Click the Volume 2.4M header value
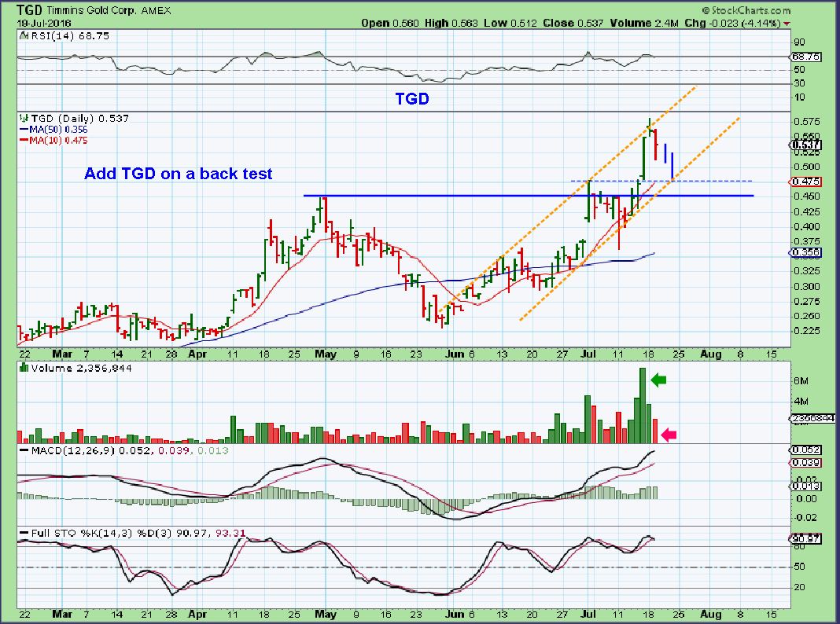 (x=643, y=23)
